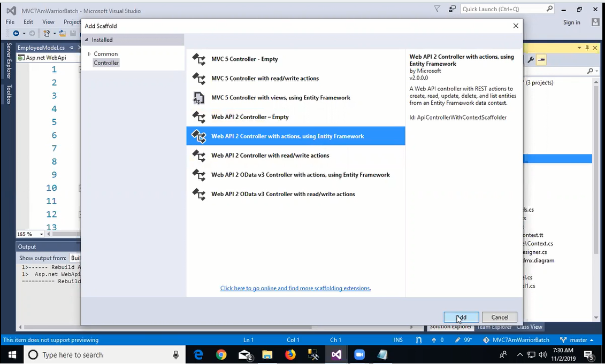Open the Server Explorer side tab
The width and height of the screenshot is (605, 364).
pos(9,60)
